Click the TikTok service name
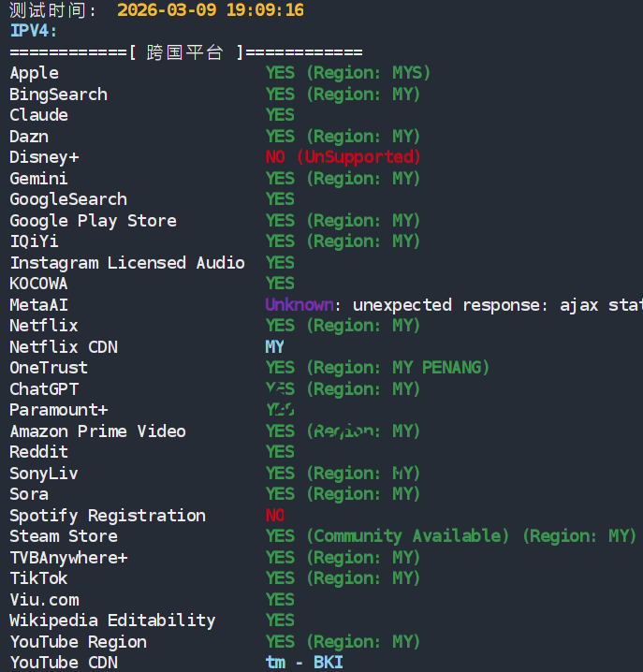The height and width of the screenshot is (672, 643). coord(38,578)
